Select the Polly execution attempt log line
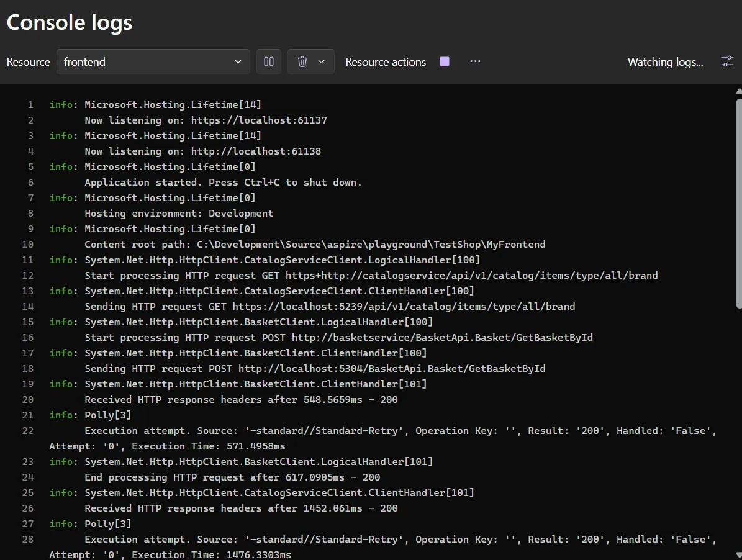 (373, 430)
